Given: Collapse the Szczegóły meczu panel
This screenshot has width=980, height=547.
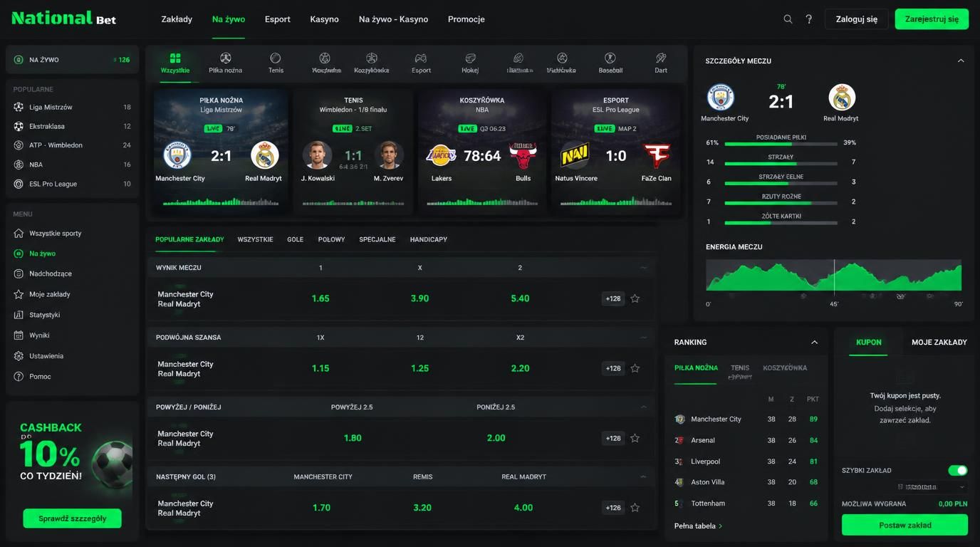Looking at the screenshot, I should point(961,61).
